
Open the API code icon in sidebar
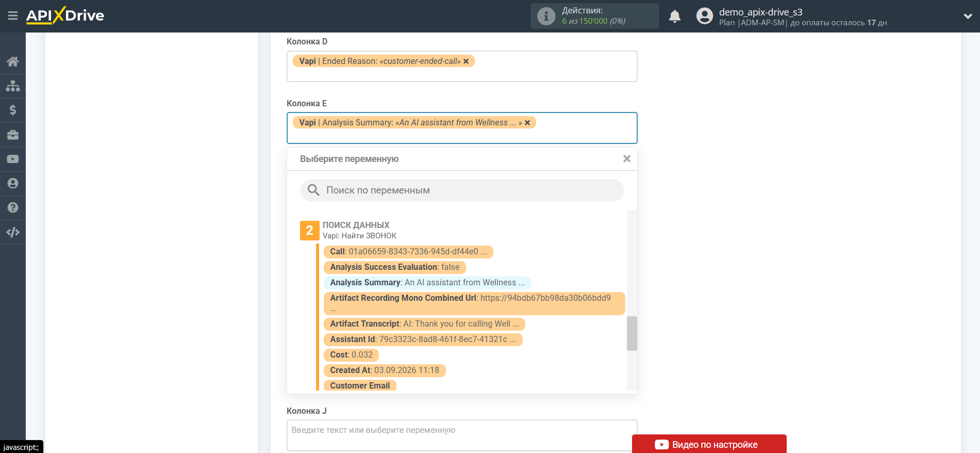(13, 232)
